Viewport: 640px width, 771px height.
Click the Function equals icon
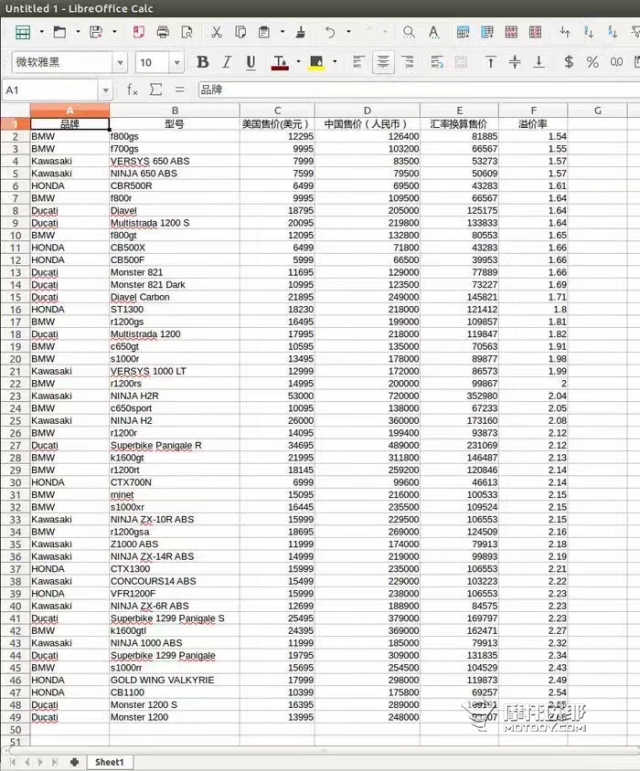pos(179,89)
